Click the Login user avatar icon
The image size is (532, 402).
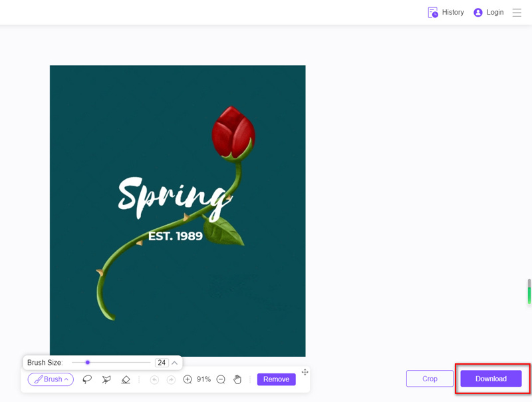[x=477, y=13]
